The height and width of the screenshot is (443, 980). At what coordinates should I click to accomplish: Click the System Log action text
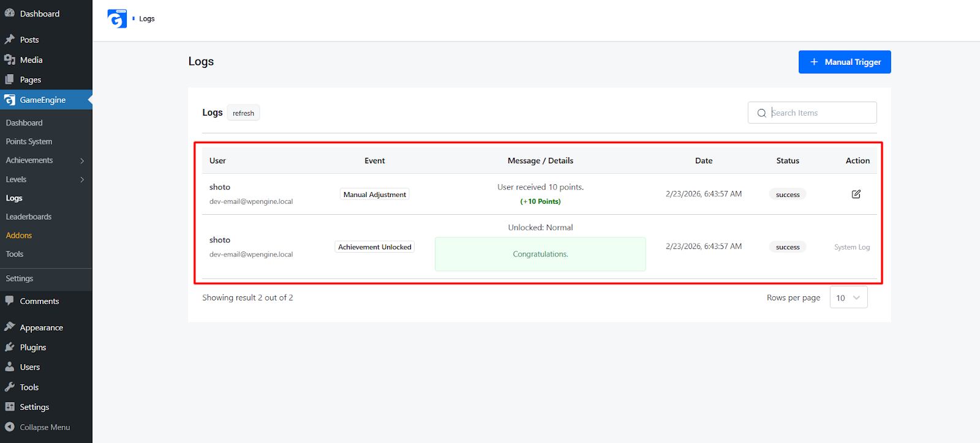[852, 247]
